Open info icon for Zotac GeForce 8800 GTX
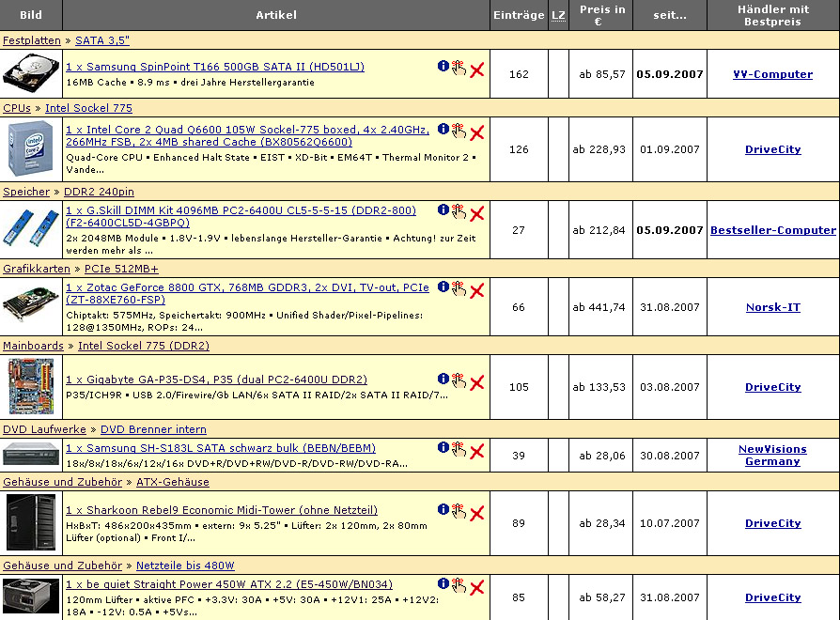Image resolution: width=840 pixels, height=620 pixels. [443, 287]
